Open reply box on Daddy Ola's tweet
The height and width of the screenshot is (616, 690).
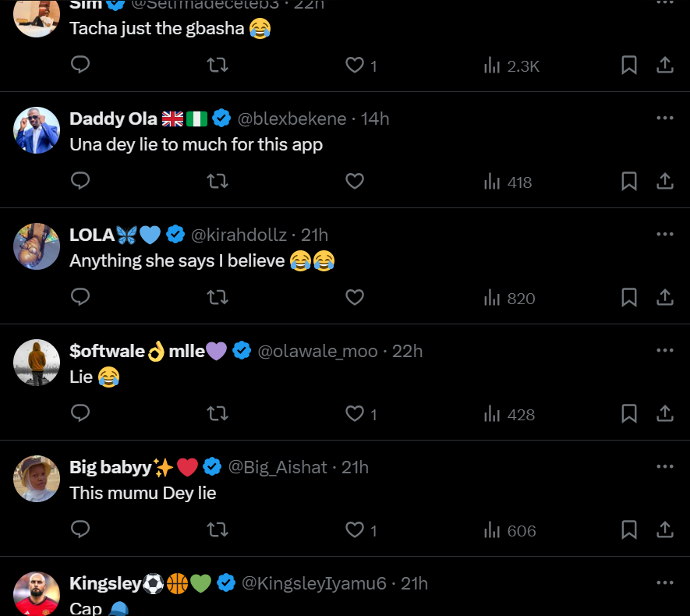[80, 181]
